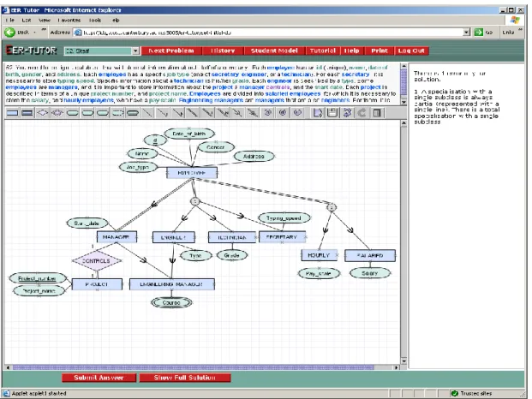Screen dimensions: 532x399
Task: Open the Favorites menu
Action: [x=69, y=21]
